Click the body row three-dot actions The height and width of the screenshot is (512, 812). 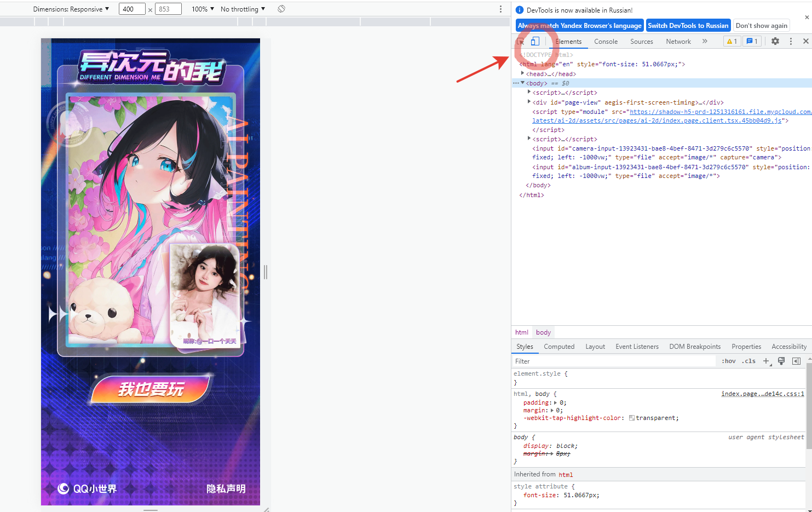point(516,83)
